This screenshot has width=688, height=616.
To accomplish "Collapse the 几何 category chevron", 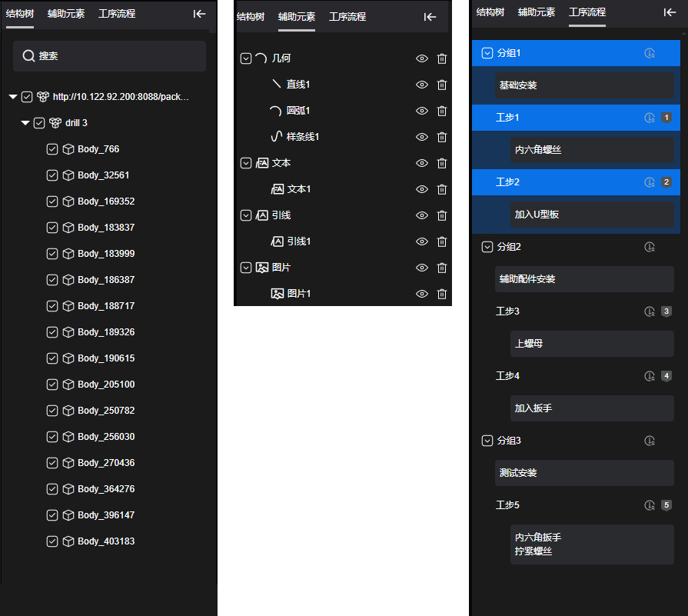I will [x=246, y=58].
